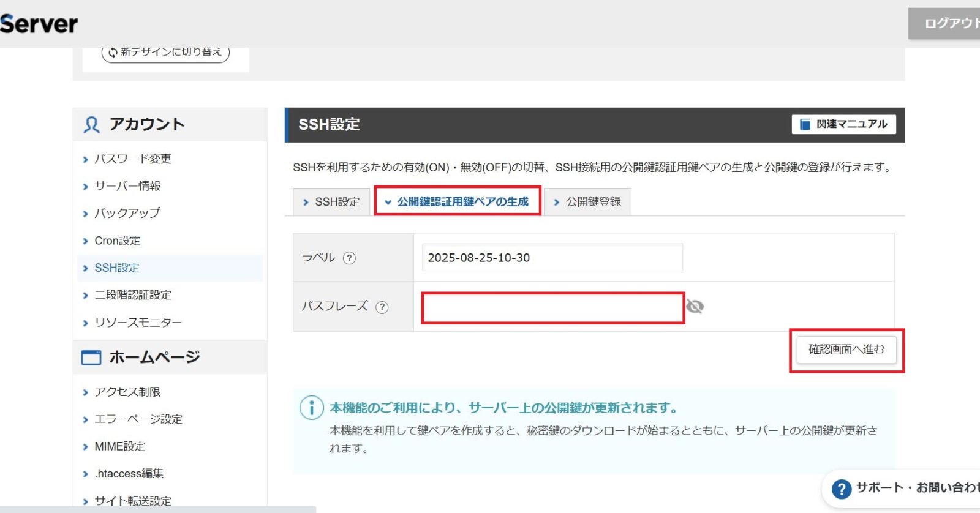Image resolution: width=980 pixels, height=513 pixels.
Task: Open .htaccess編集 in sidebar
Action: 129,474
